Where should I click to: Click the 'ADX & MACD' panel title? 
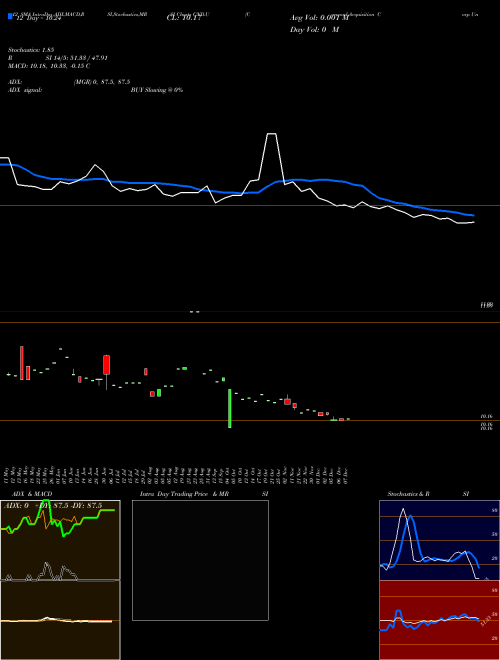tap(32, 494)
